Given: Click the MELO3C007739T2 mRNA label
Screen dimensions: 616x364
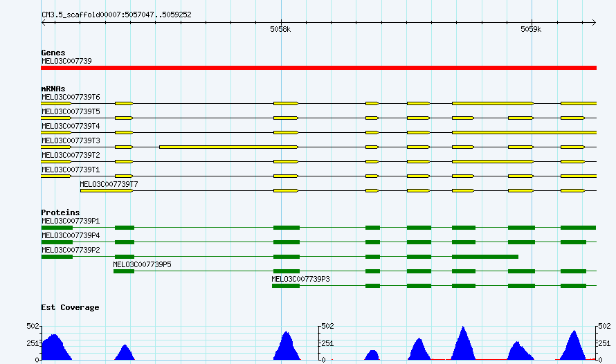Looking at the screenshot, I should point(71,155).
